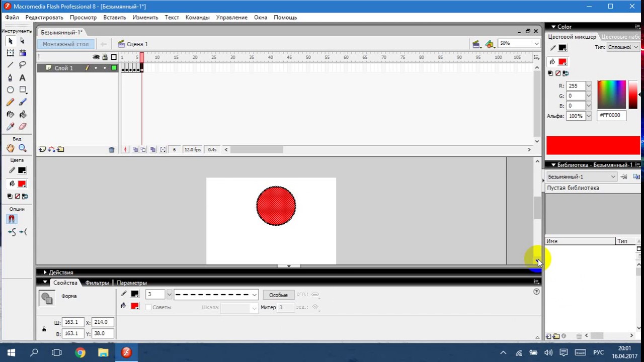Click the Add Motion Guide icon
The width and height of the screenshot is (644, 362).
coord(51,149)
